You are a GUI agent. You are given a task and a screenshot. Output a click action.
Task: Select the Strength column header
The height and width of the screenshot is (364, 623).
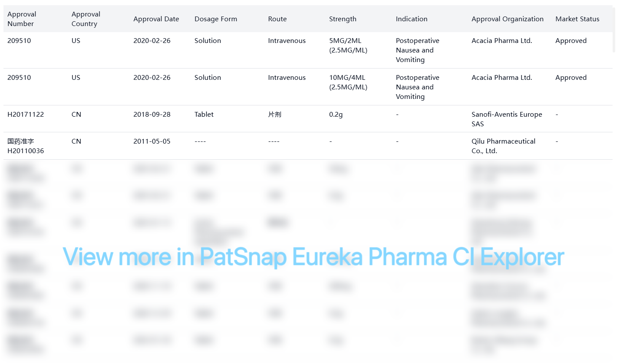click(x=343, y=19)
